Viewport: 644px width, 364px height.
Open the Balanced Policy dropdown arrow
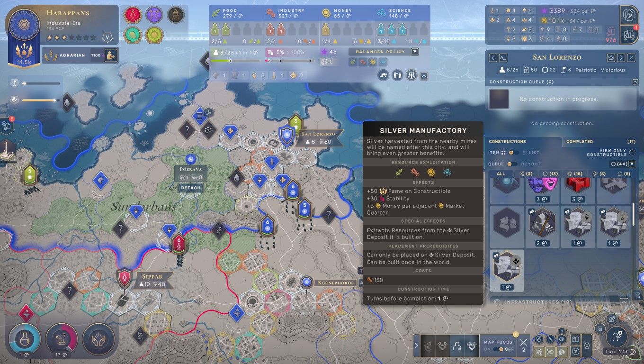415,52
